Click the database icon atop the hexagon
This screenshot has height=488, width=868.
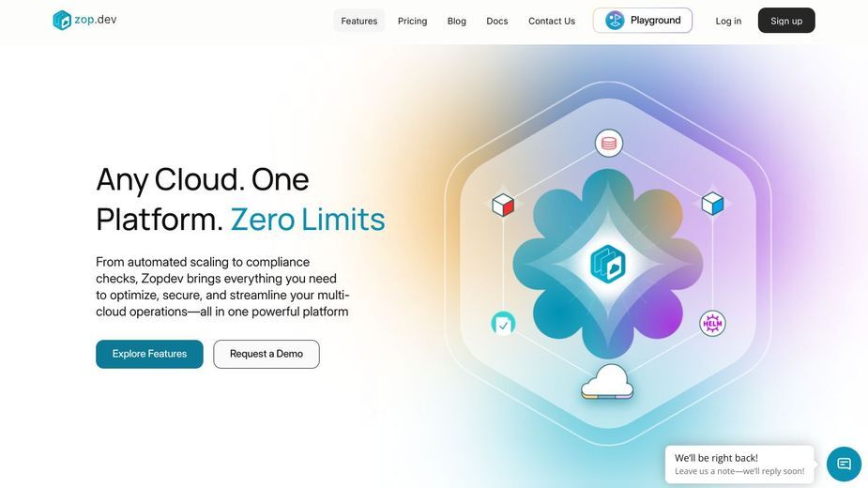coord(608,144)
